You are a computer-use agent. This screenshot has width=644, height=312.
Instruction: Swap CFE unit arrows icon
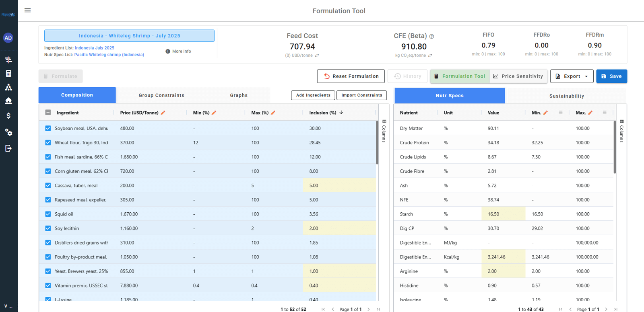tap(430, 55)
